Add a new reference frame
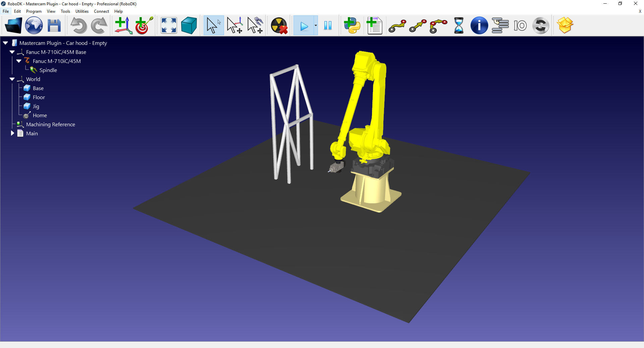 (123, 25)
